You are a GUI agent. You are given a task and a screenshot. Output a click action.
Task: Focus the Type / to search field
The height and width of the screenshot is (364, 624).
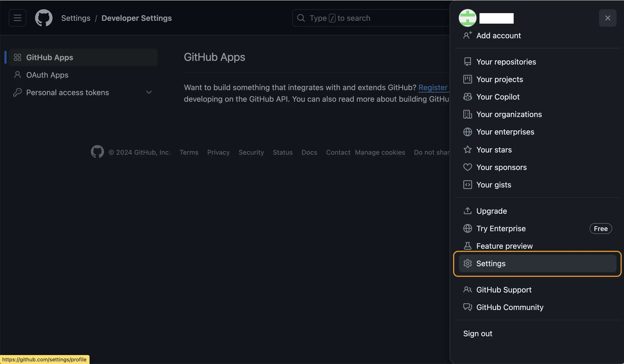371,18
